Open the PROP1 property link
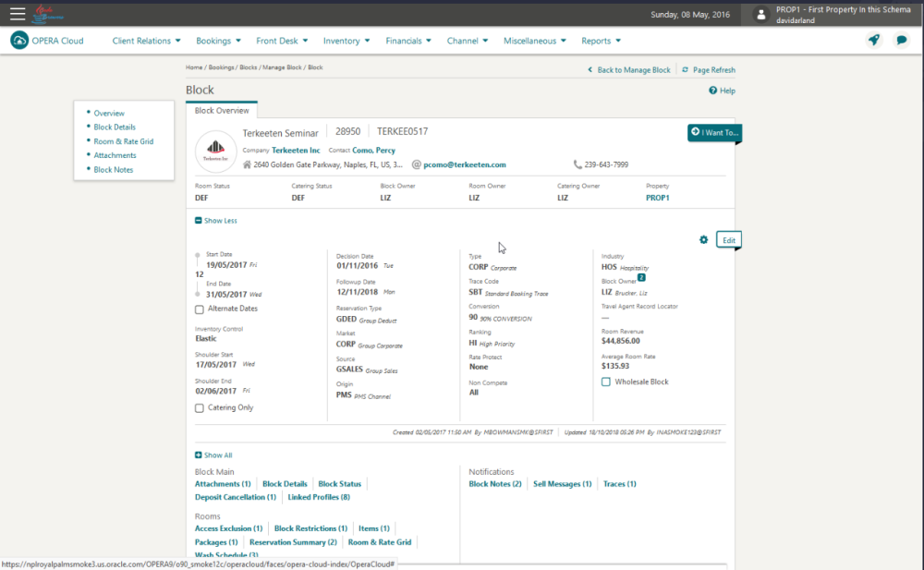924x570 pixels. (x=658, y=198)
